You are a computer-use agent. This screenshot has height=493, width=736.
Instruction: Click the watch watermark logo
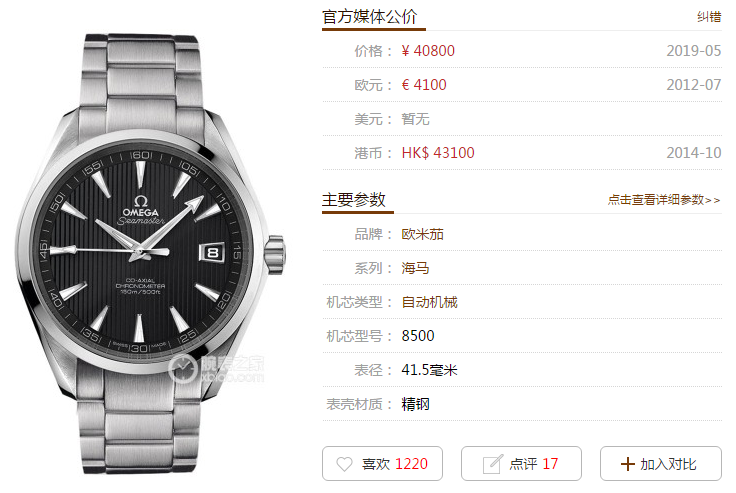point(216,369)
